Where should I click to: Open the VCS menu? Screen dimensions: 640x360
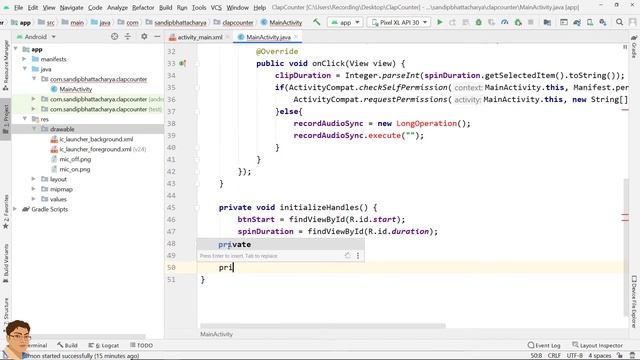coord(216,7)
